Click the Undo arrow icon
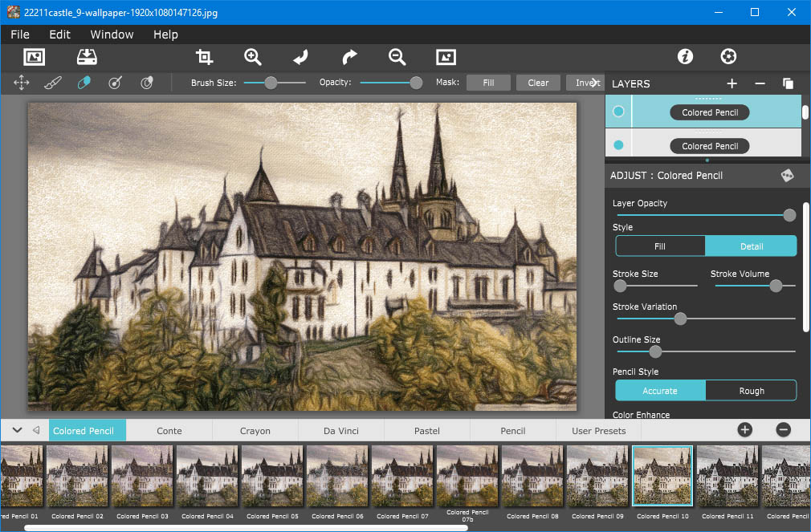This screenshot has width=811, height=532. click(x=300, y=57)
